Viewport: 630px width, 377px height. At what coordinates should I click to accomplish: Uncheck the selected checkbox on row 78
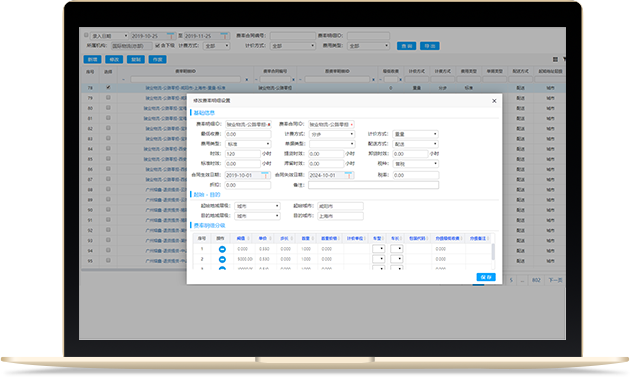(108, 87)
